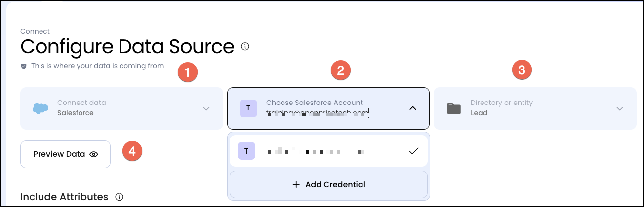Click the info icon next to Include Attributes

point(119,197)
